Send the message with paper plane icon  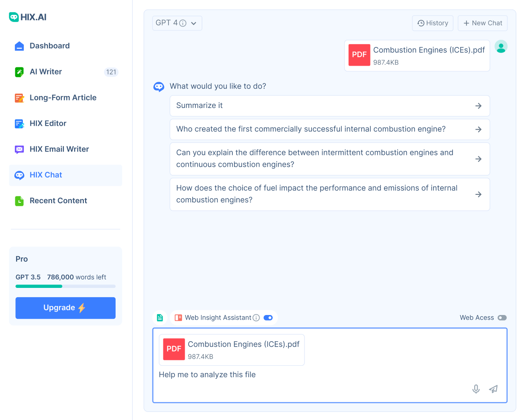point(493,389)
